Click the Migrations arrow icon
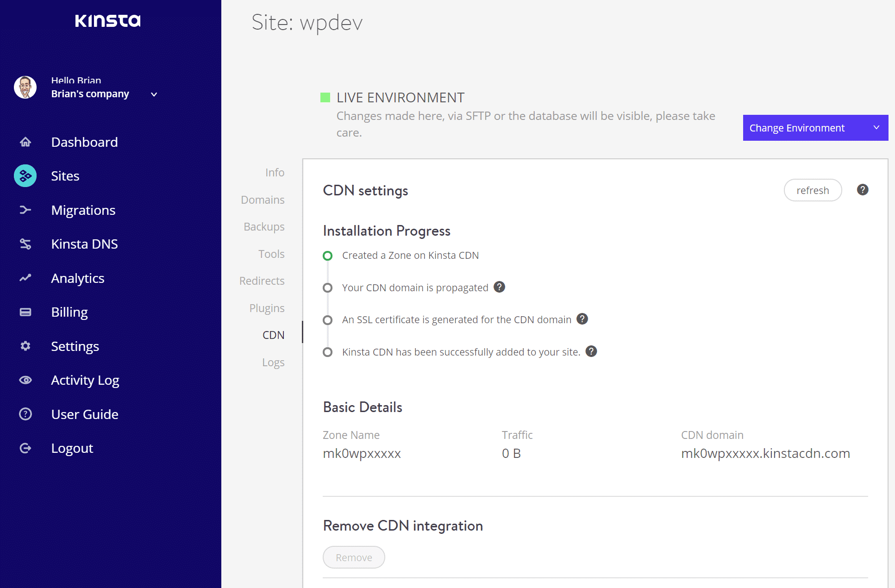This screenshot has width=895, height=588. (x=25, y=210)
